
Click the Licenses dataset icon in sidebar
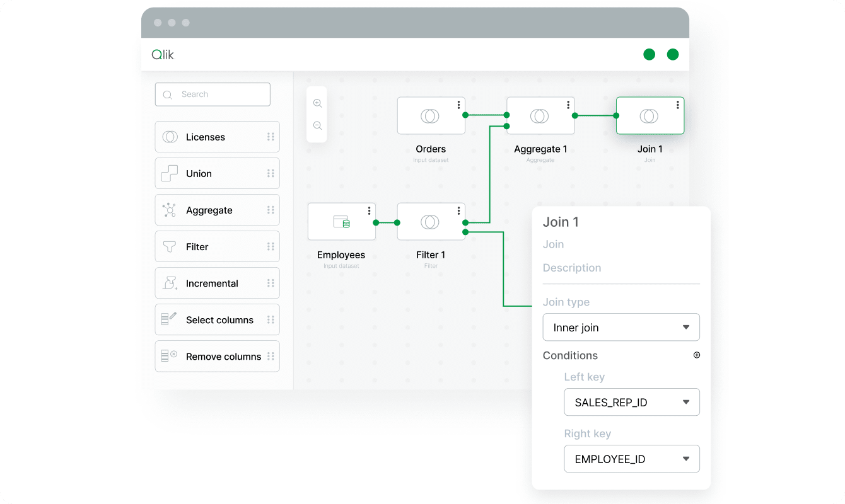click(169, 137)
